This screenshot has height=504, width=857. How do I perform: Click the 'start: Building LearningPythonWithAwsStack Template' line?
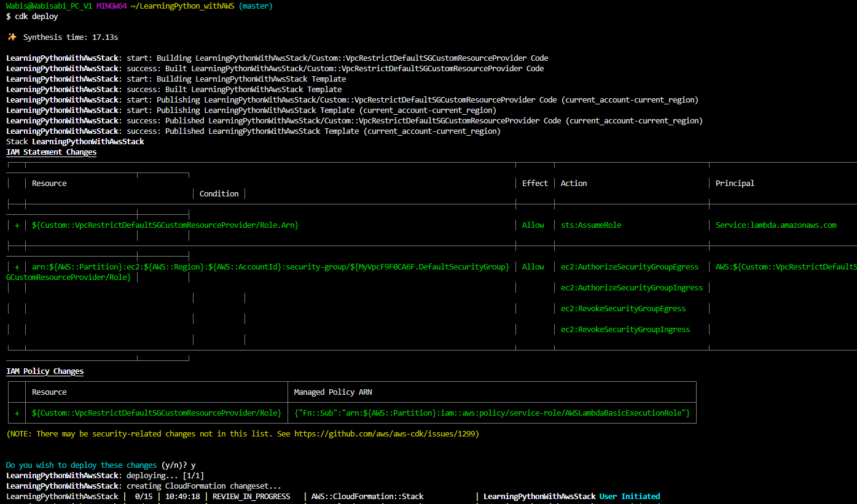pos(176,79)
